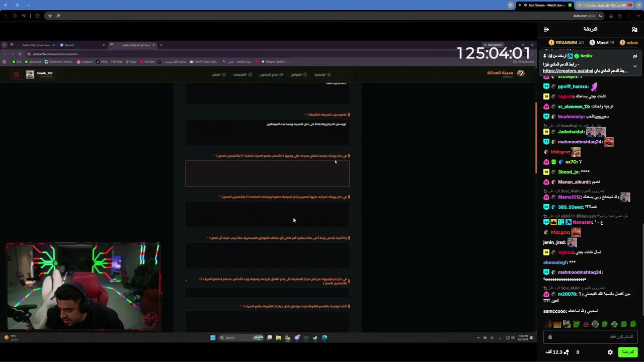644x362 pixels.
Task: Open the streamer webcam overlay
Action: coord(84,287)
